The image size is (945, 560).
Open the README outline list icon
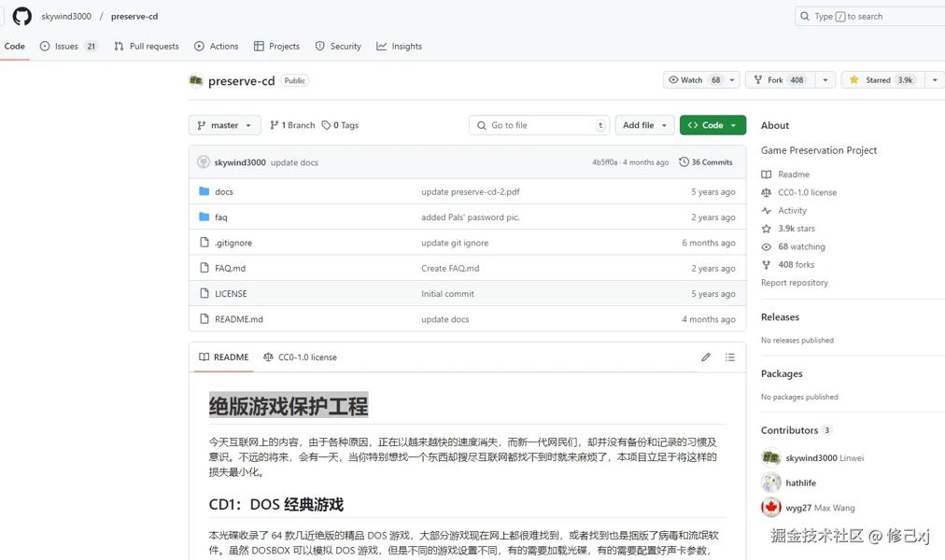[730, 357]
